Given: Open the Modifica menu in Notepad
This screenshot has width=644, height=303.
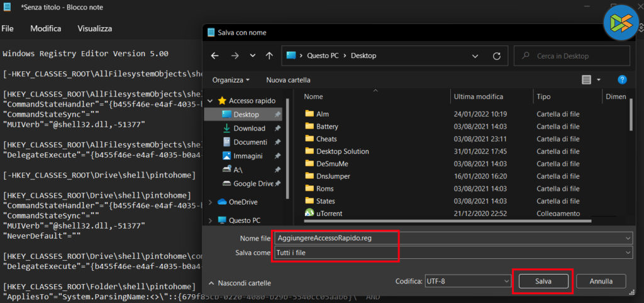Looking at the screenshot, I should pyautogui.click(x=46, y=28).
